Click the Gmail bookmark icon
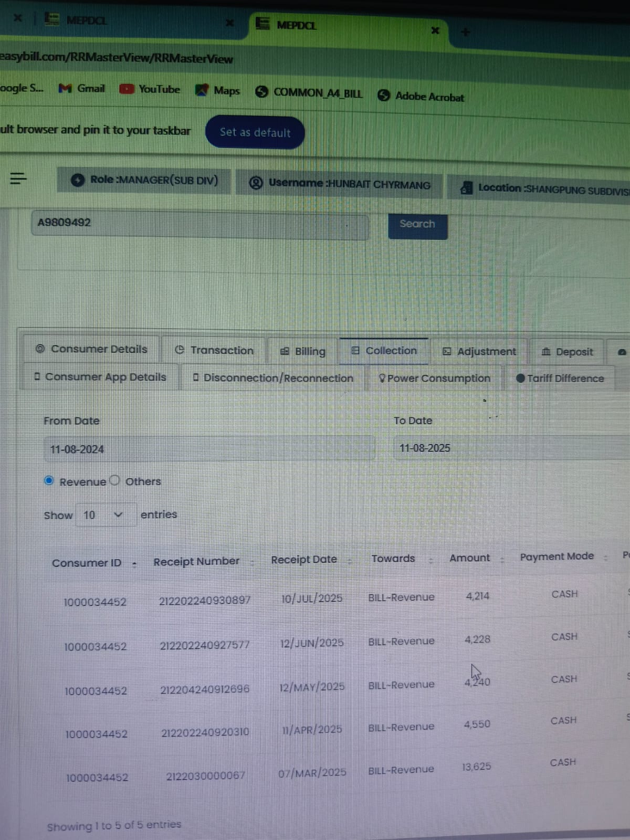The image size is (630, 840). click(x=65, y=89)
